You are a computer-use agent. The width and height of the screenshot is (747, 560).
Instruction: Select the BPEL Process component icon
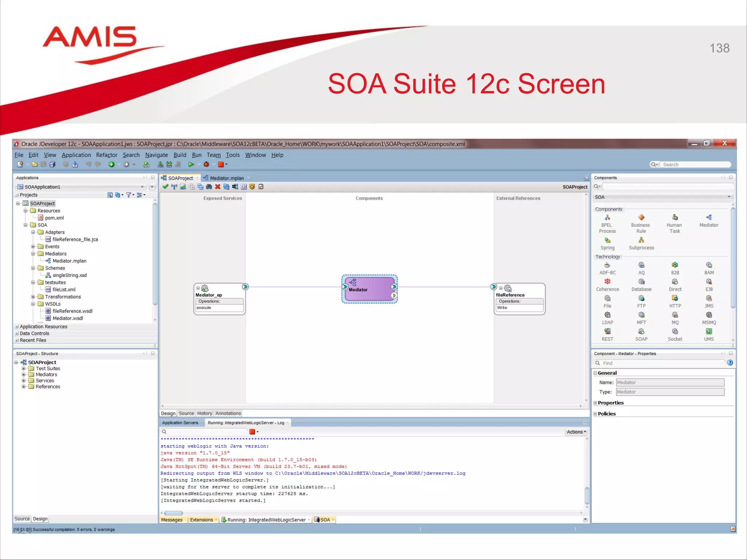tap(607, 218)
